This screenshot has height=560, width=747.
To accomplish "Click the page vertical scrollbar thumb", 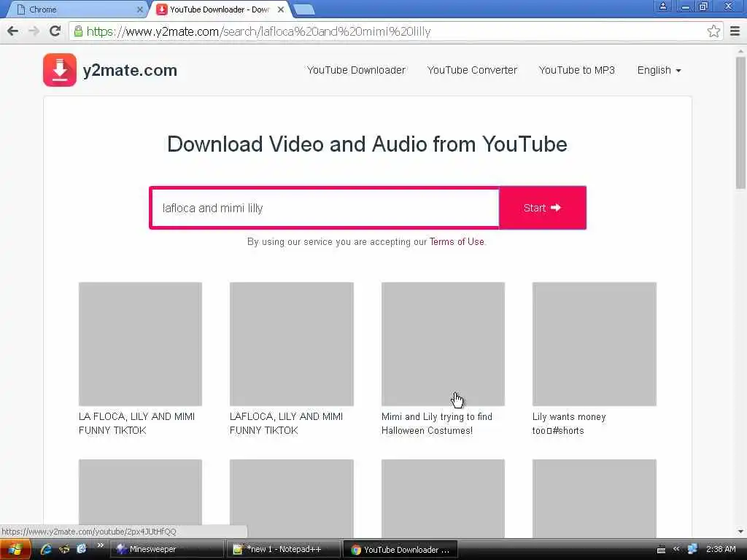I will click(740, 122).
